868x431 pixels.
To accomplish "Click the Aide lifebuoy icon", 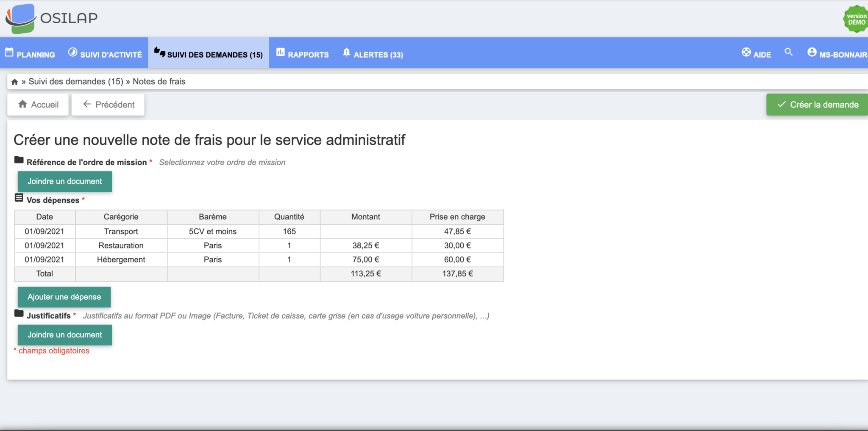I will (x=746, y=52).
